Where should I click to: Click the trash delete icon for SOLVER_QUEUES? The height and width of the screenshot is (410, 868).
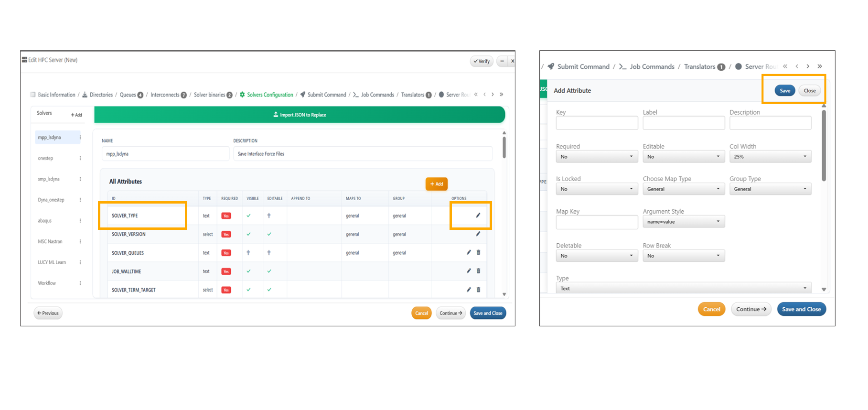(x=478, y=252)
